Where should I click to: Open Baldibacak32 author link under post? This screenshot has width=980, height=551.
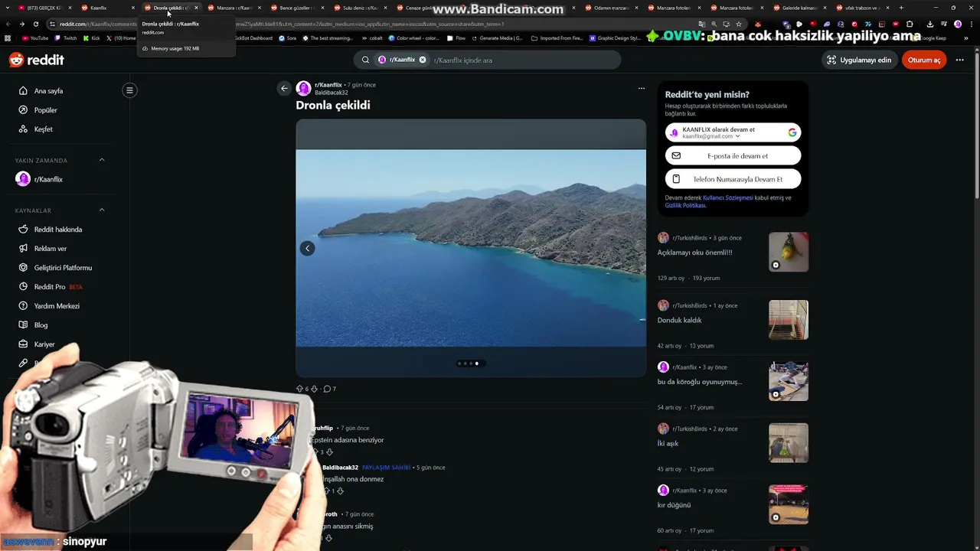(x=331, y=93)
